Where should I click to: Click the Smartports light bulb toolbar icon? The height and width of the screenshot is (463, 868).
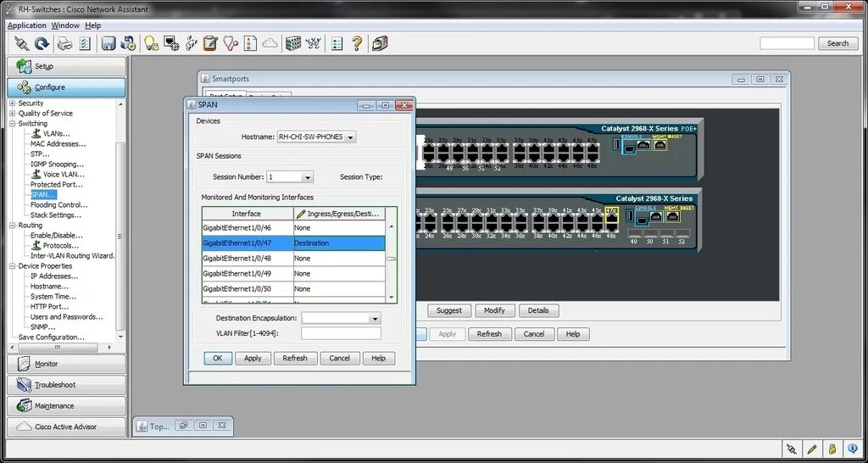152,43
